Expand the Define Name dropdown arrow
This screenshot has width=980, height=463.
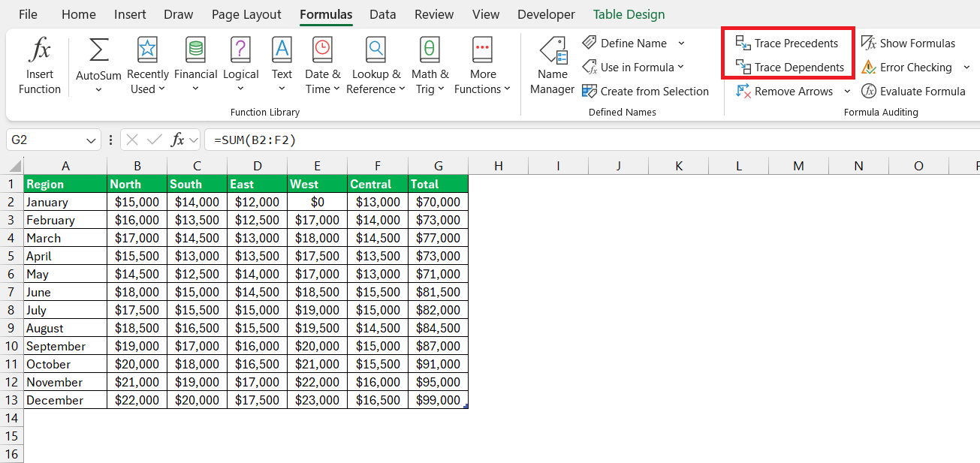(x=681, y=43)
